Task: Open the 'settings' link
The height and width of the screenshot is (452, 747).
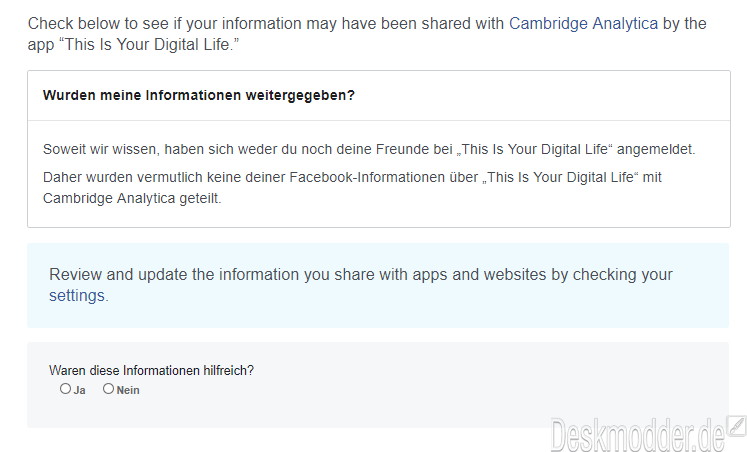Action: [x=77, y=295]
